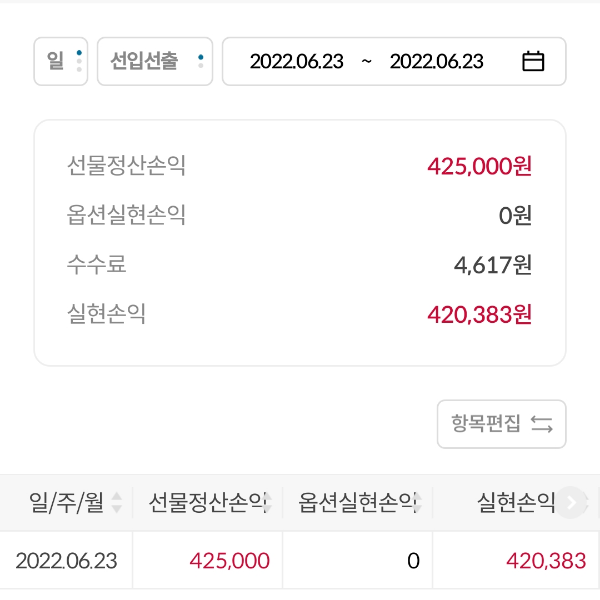Click the 실현손익 column header
Image resolution: width=600 pixels, height=600 pixels.
tap(516, 503)
